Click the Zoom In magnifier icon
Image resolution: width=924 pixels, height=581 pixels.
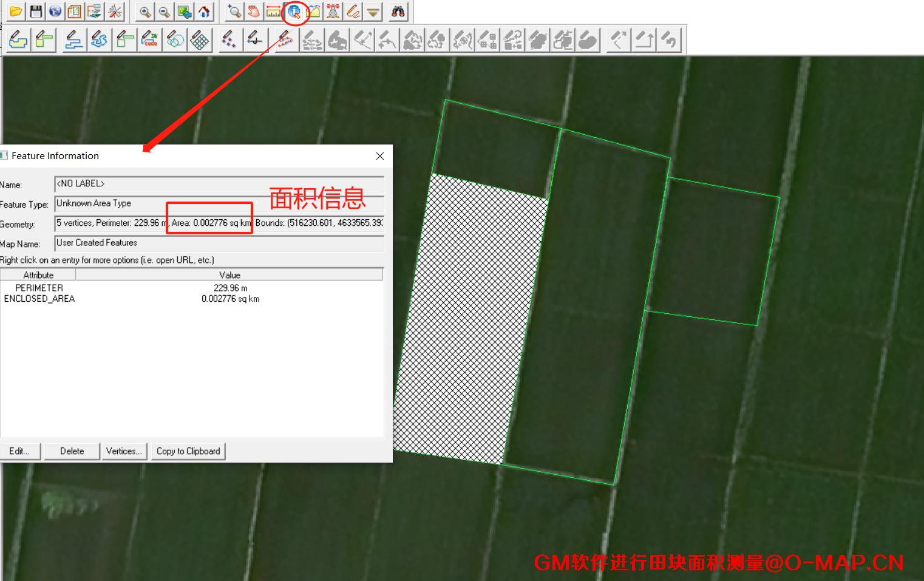[x=145, y=12]
